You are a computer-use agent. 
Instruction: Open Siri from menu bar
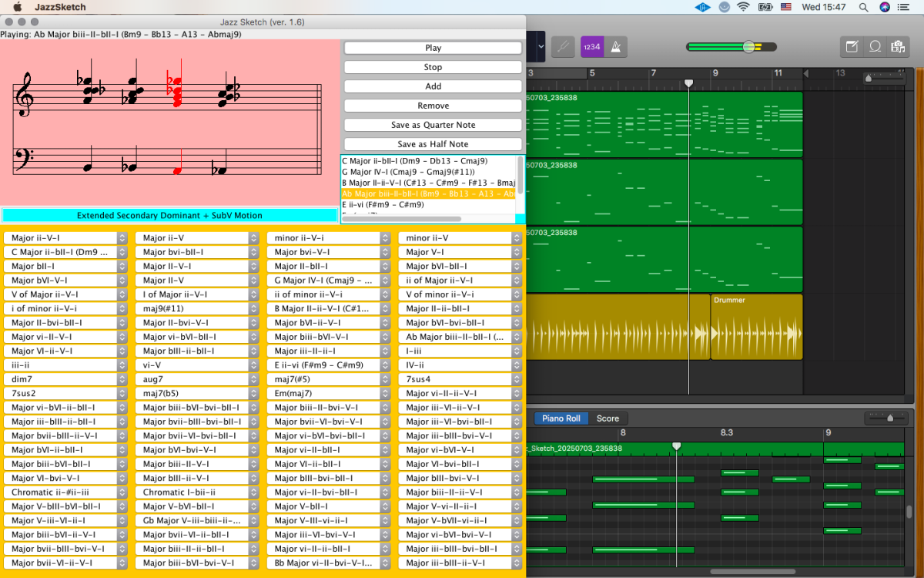tap(885, 7)
